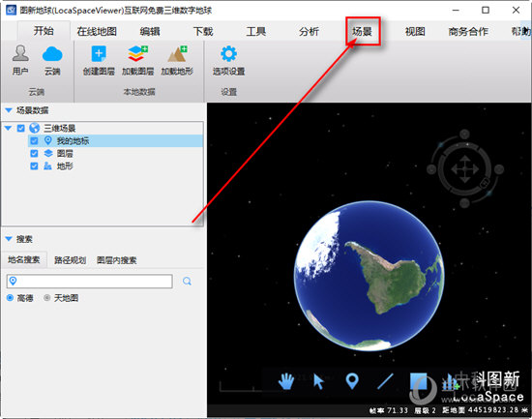Screen dimensions: 532x419
Task: Open the 用户 user account icon
Action: pos(20,53)
